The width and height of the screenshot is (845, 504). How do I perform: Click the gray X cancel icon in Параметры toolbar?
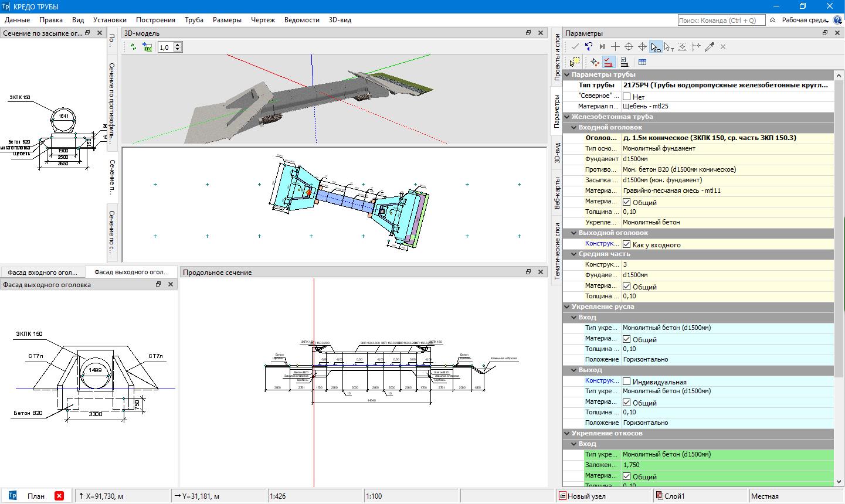[723, 46]
